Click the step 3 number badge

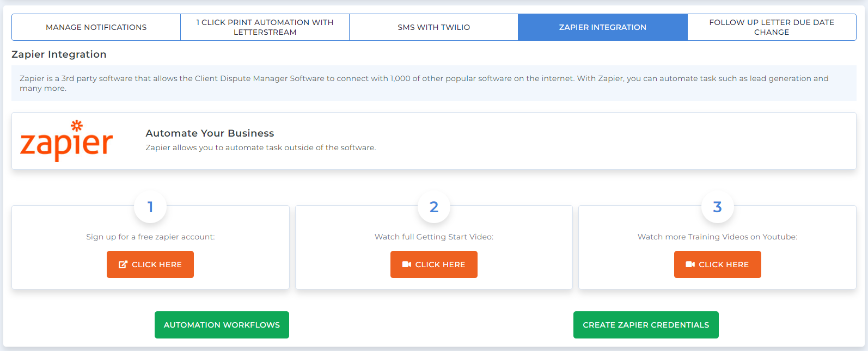pyautogui.click(x=718, y=207)
